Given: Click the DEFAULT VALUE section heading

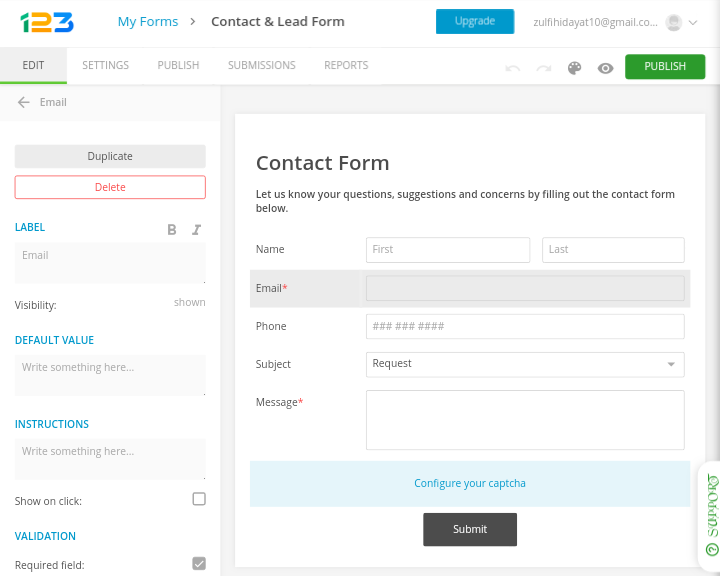Looking at the screenshot, I should click(x=54, y=340).
